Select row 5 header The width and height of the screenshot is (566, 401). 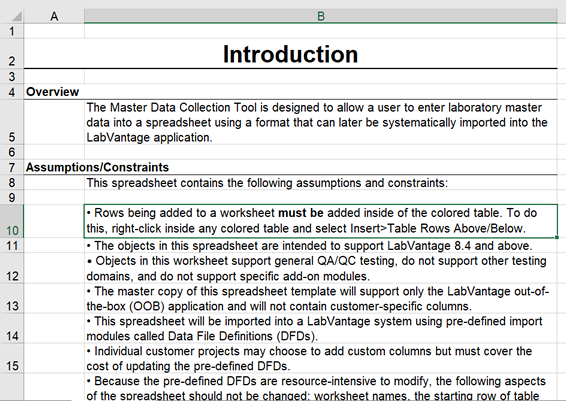(x=12, y=122)
